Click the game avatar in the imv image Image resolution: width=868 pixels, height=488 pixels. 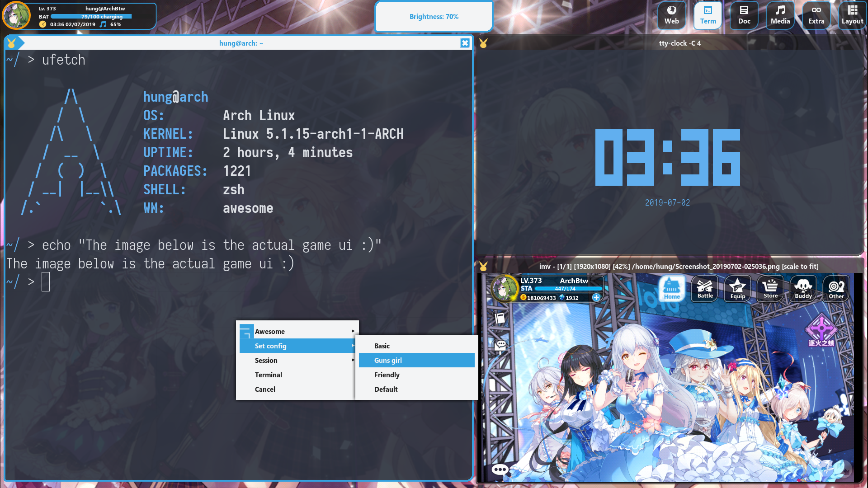click(505, 288)
